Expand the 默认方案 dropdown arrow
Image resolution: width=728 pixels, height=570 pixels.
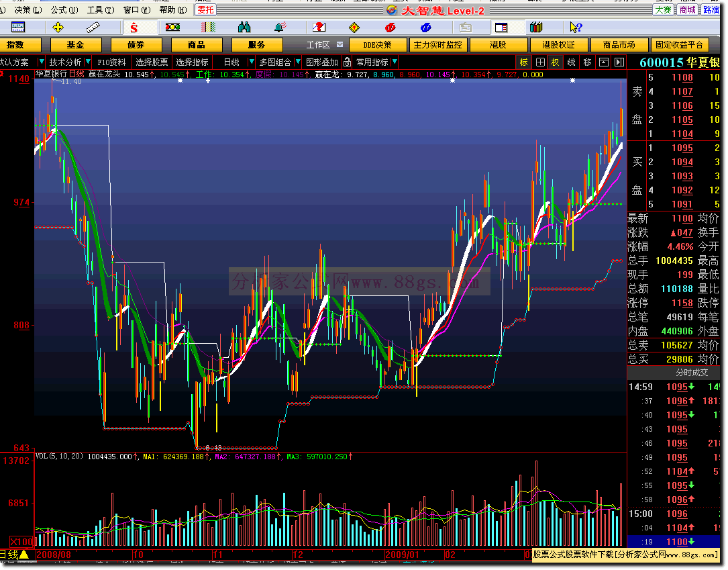42,62
